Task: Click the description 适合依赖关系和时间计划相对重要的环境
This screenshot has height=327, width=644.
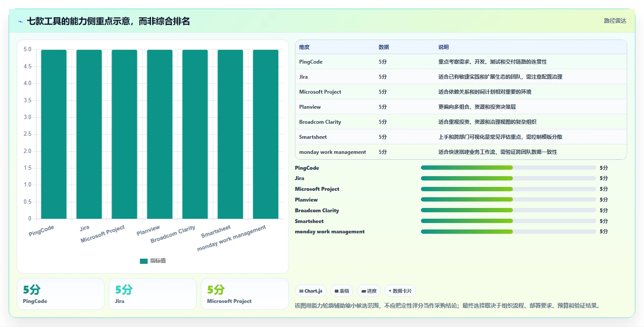Action: point(485,92)
